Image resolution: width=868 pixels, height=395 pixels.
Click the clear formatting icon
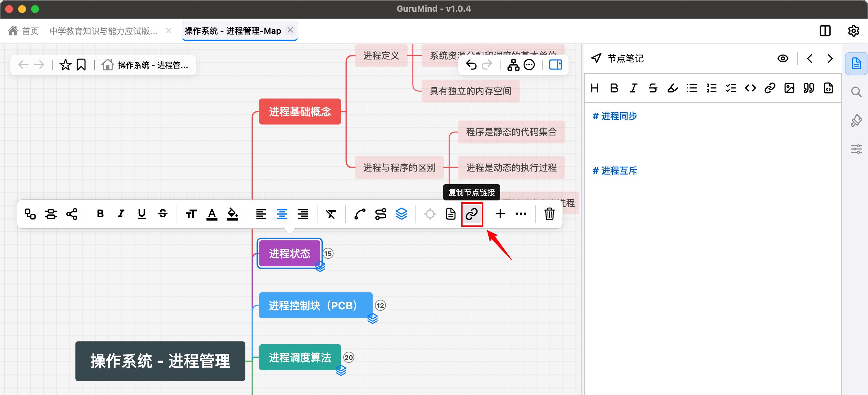[331, 214]
